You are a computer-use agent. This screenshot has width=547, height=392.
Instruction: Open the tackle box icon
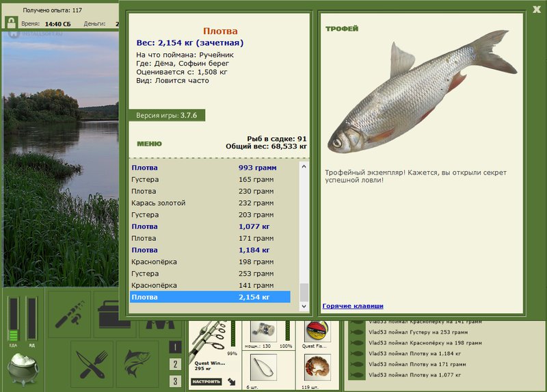tap(115, 315)
